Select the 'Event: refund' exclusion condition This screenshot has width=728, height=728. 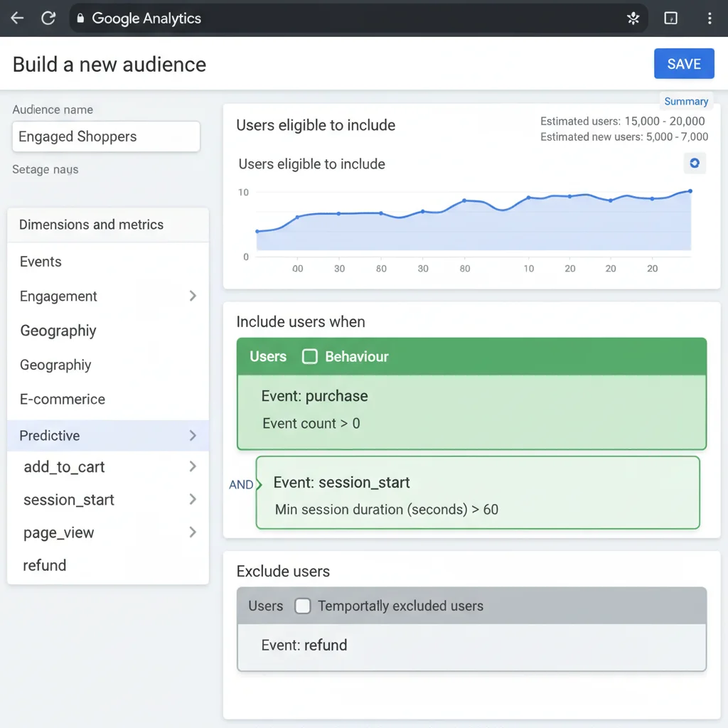[304, 645]
